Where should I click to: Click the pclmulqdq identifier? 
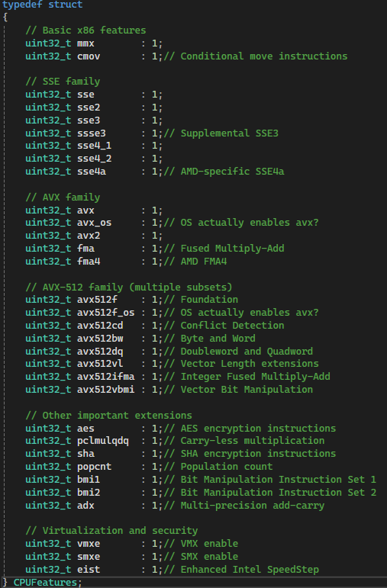pyautogui.click(x=103, y=441)
